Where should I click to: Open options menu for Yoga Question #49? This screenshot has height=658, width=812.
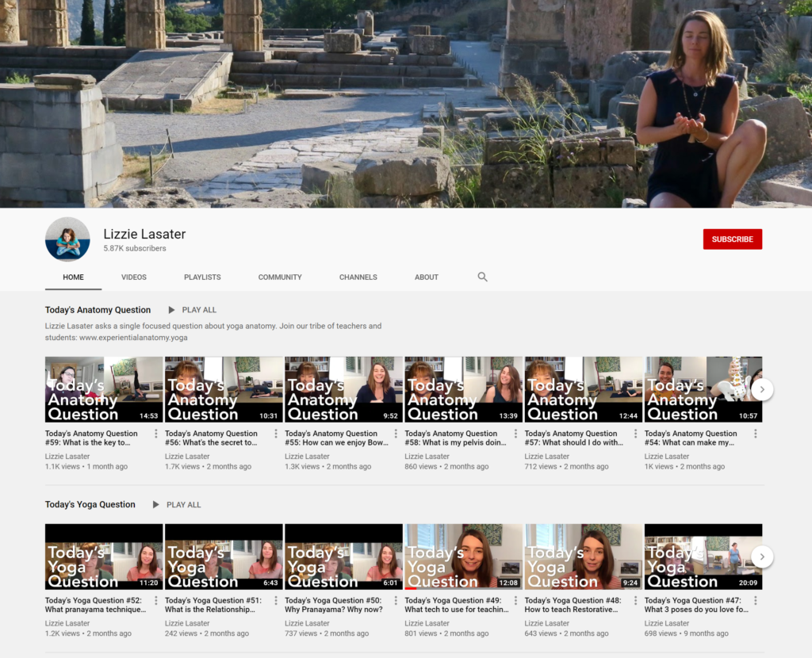tap(515, 601)
